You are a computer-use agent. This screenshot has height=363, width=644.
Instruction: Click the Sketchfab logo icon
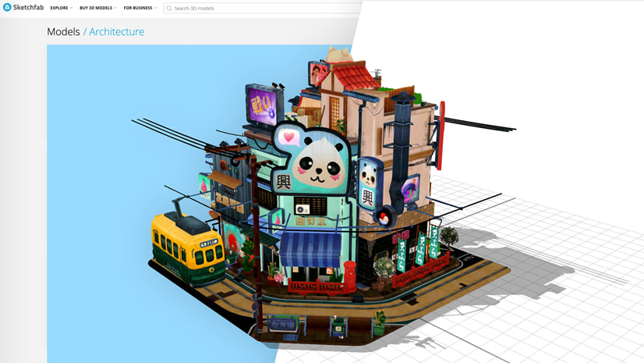(7, 7)
